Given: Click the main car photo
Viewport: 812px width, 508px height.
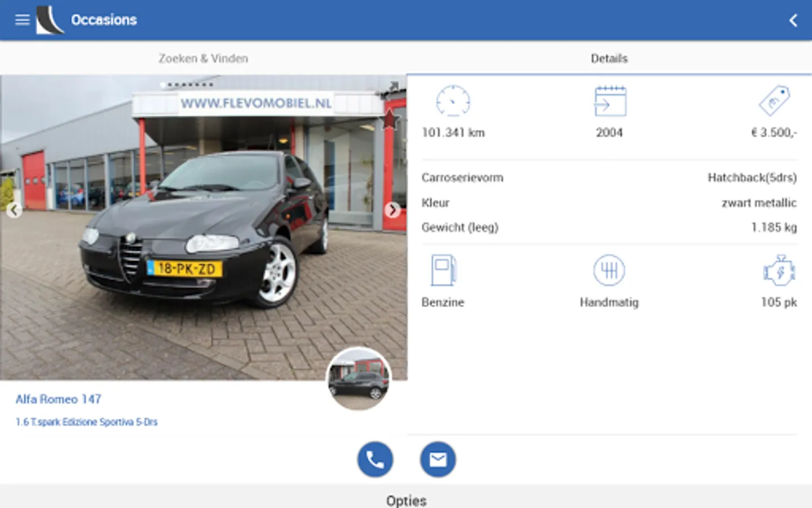Looking at the screenshot, I should pyautogui.click(x=203, y=227).
